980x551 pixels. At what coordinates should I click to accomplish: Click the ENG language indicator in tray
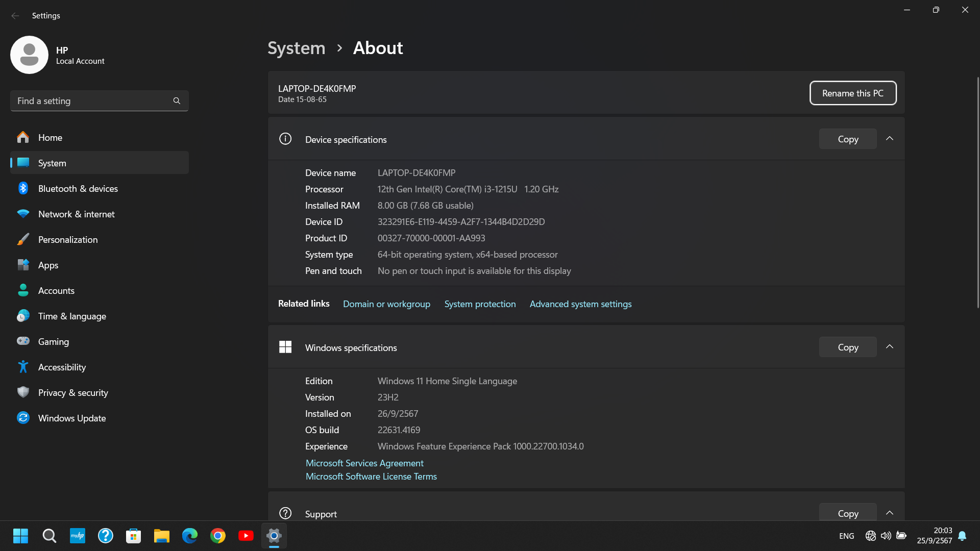[x=846, y=536]
